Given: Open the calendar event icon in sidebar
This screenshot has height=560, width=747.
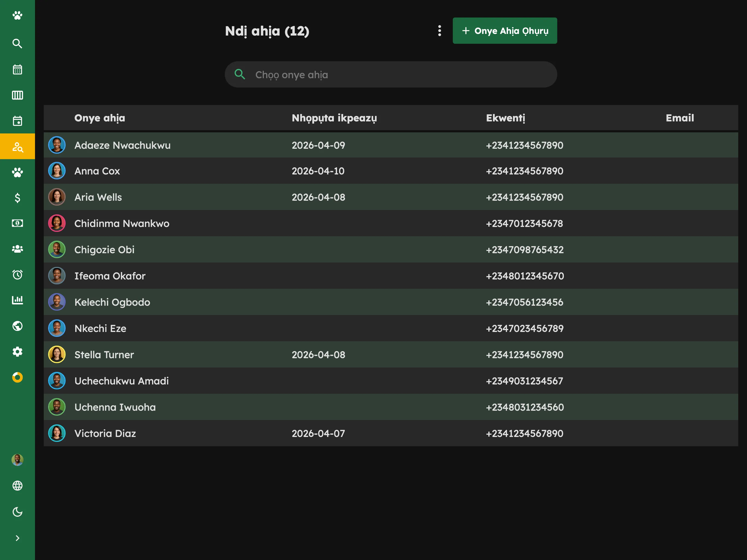Looking at the screenshot, I should (17, 121).
